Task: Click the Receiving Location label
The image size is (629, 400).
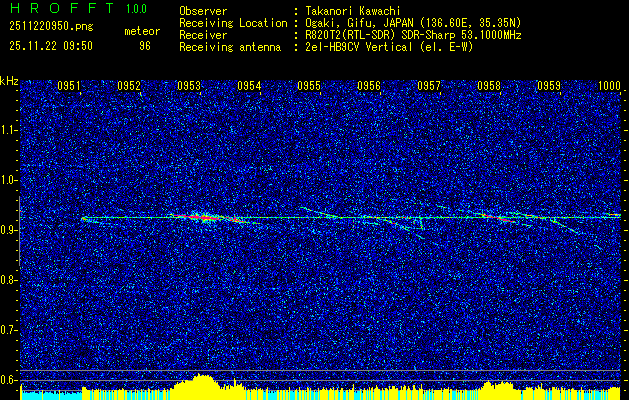Action: tap(233, 23)
